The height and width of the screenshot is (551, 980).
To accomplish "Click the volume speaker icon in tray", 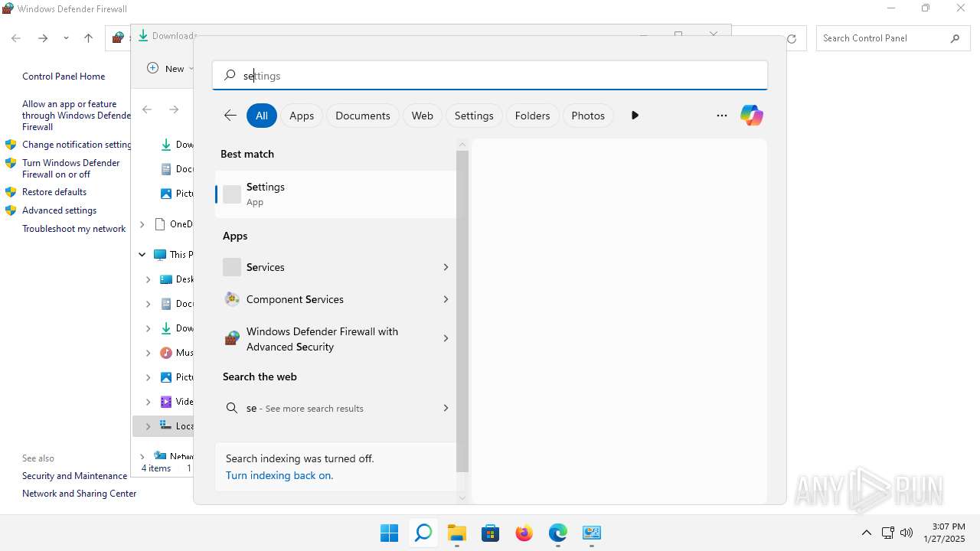I will pos(906,533).
